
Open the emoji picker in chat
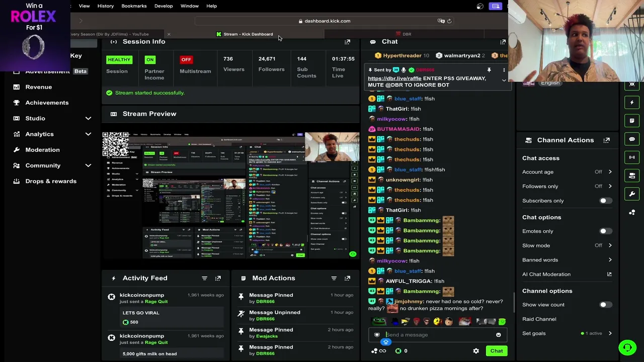[x=498, y=335]
